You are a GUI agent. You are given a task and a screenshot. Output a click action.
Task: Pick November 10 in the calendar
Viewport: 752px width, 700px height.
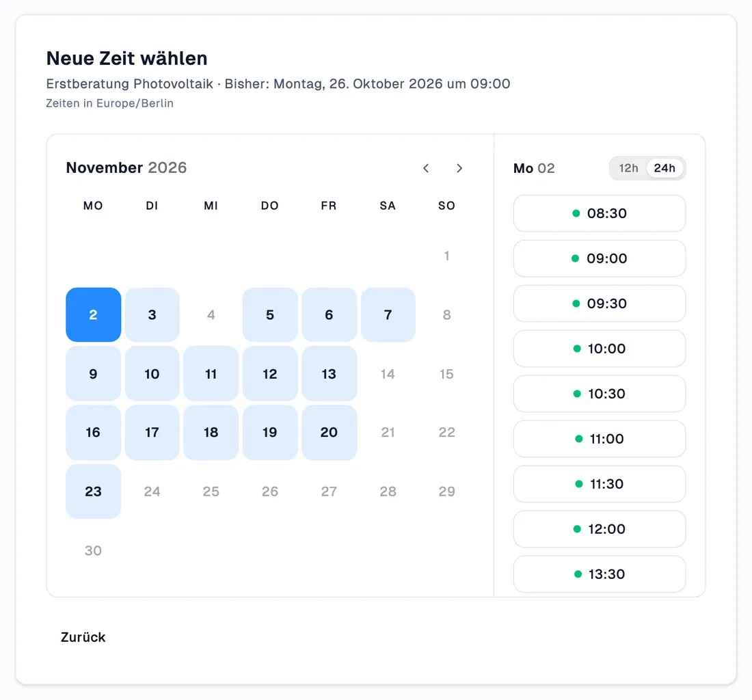[x=152, y=374]
